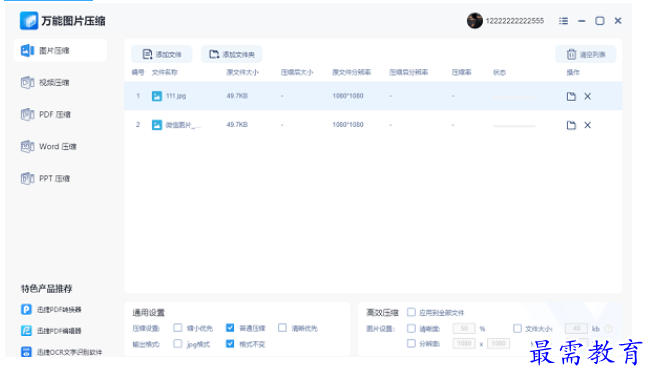Enable 分辨率 checkbox
Viewport: 651px width, 384px height.
pyautogui.click(x=411, y=343)
